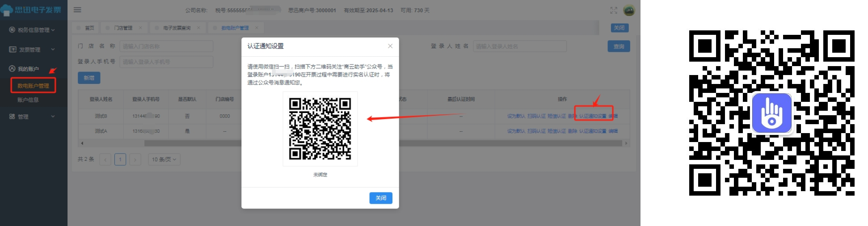Click the 关闭 button at top right
This screenshot has width=868, height=226.
tap(619, 28)
